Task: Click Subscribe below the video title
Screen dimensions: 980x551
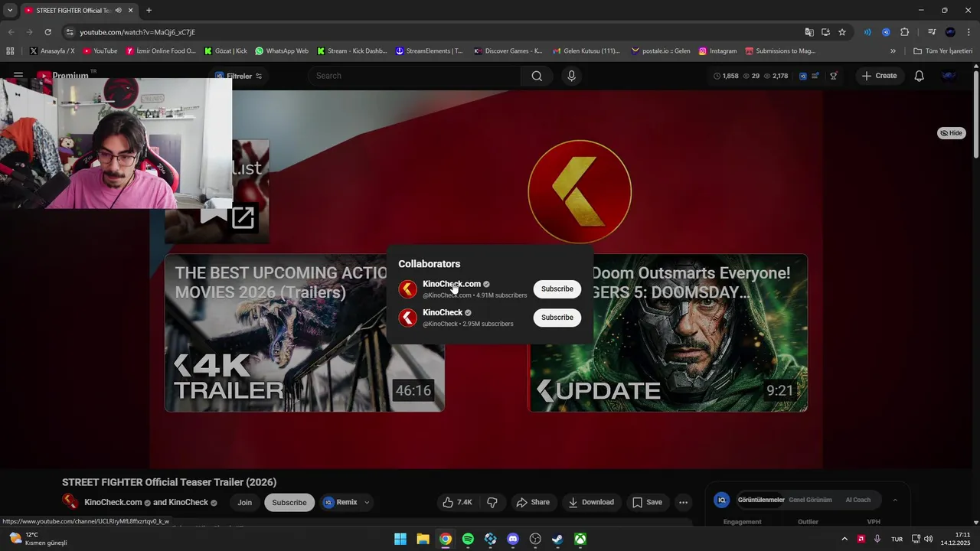Action: tap(289, 502)
